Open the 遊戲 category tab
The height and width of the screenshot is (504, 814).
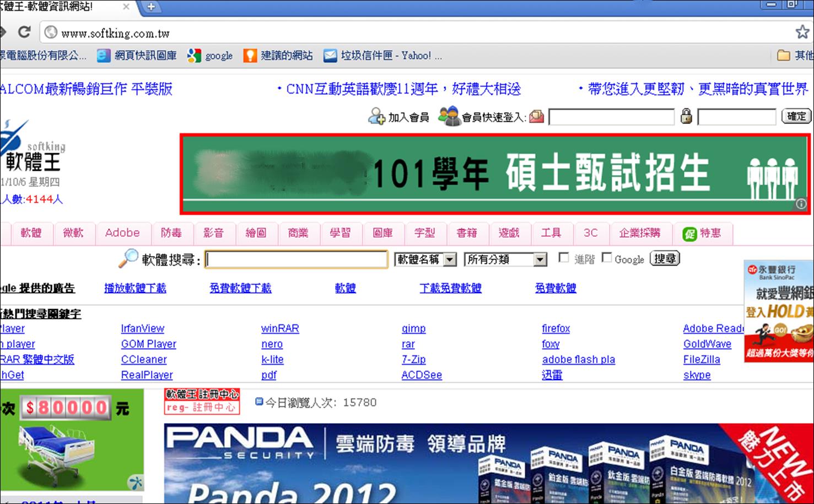509,233
